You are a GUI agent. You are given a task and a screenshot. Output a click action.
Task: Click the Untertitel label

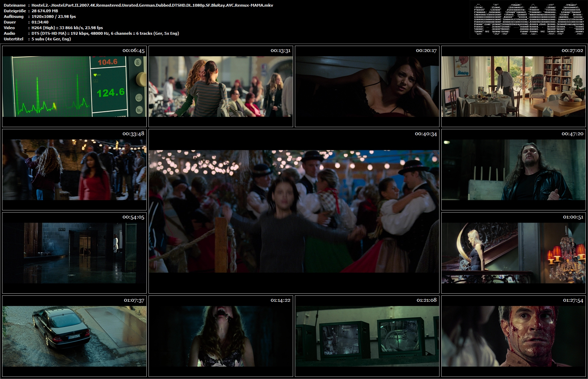14,39
